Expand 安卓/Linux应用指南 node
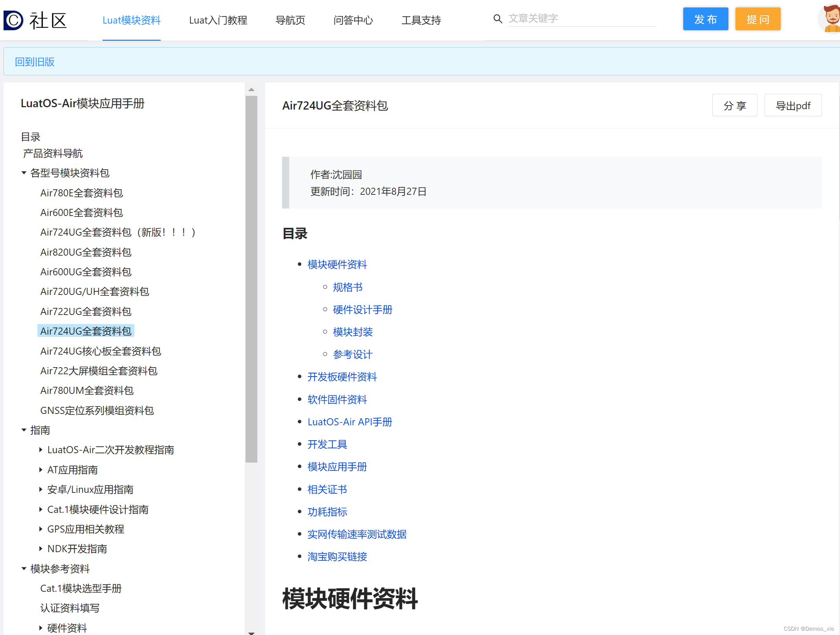Viewport: 840px width, 635px height. pyautogui.click(x=40, y=489)
